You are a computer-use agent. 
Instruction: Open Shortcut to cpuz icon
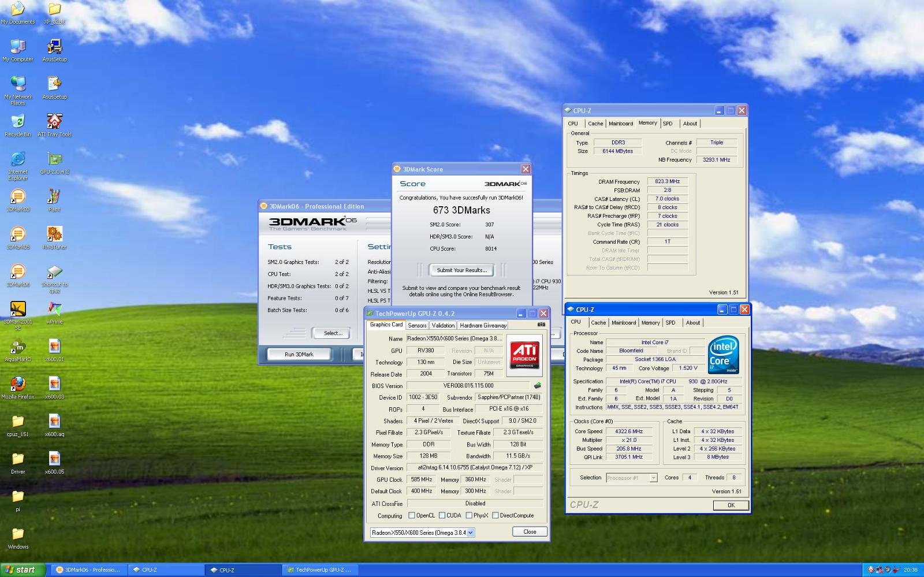(x=54, y=278)
